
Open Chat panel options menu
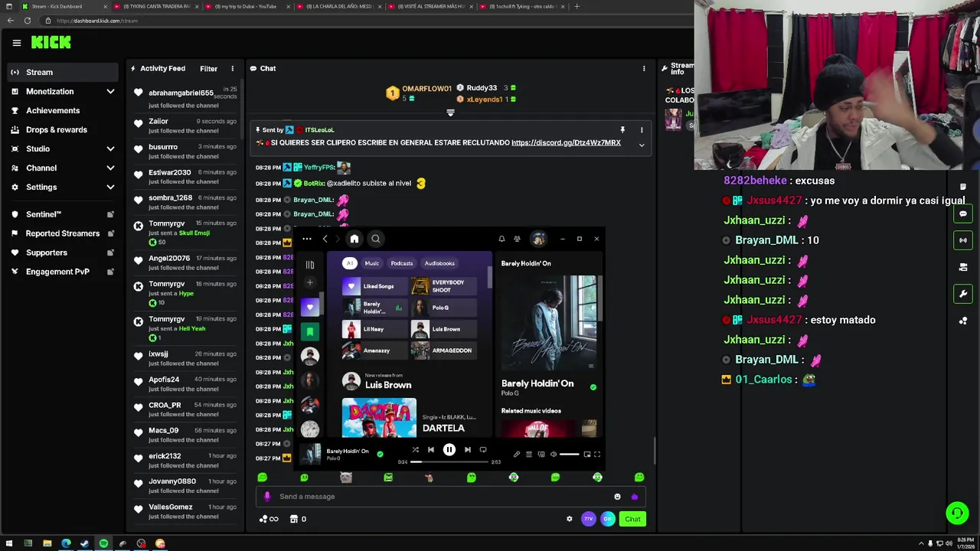(x=644, y=69)
